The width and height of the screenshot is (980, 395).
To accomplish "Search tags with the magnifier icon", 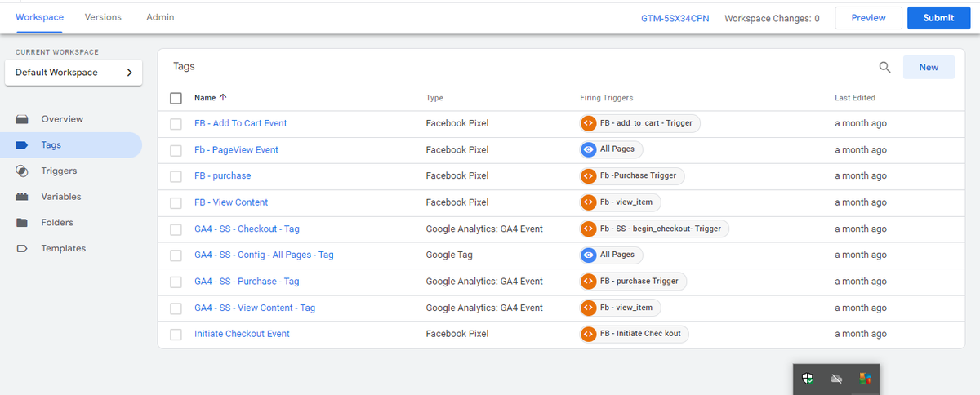I will click(x=884, y=68).
